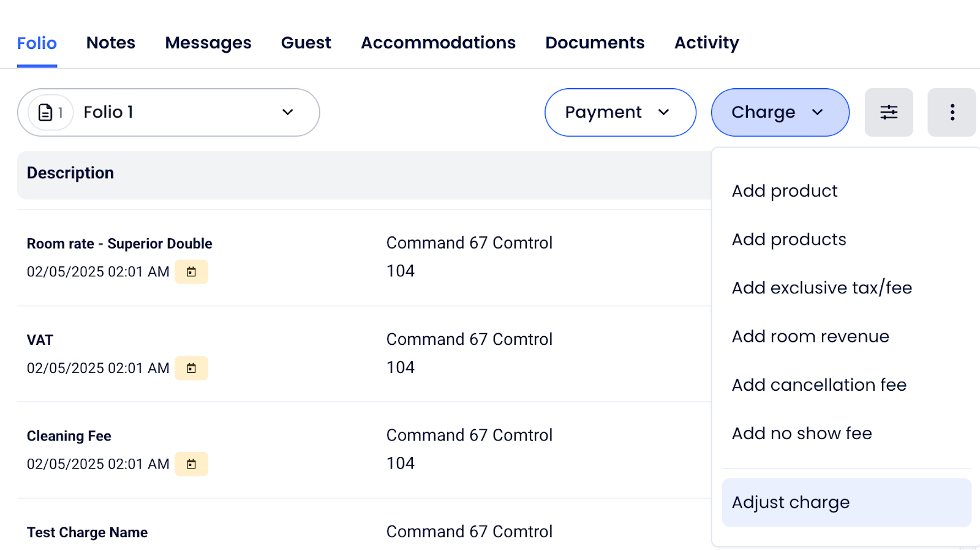Screen dimensions: 980x550
Task: Click calendar icon beside VAT date
Action: [191, 368]
